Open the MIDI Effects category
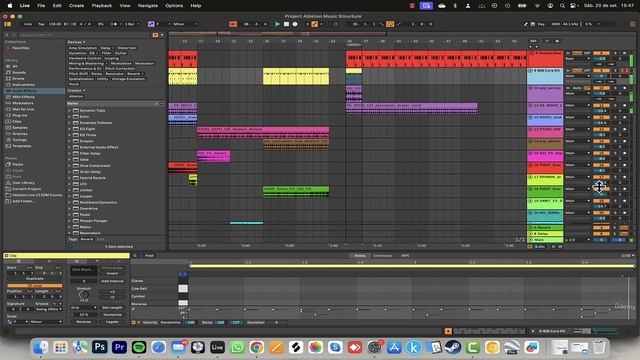The image size is (640, 360). pos(23,97)
